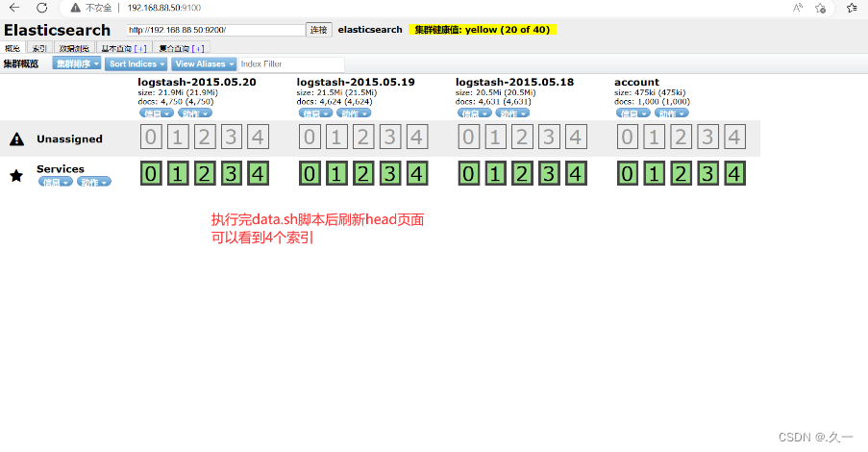Open 信息 dropdown for logstash-2015.05.18
The image size is (868, 452).
point(475,113)
